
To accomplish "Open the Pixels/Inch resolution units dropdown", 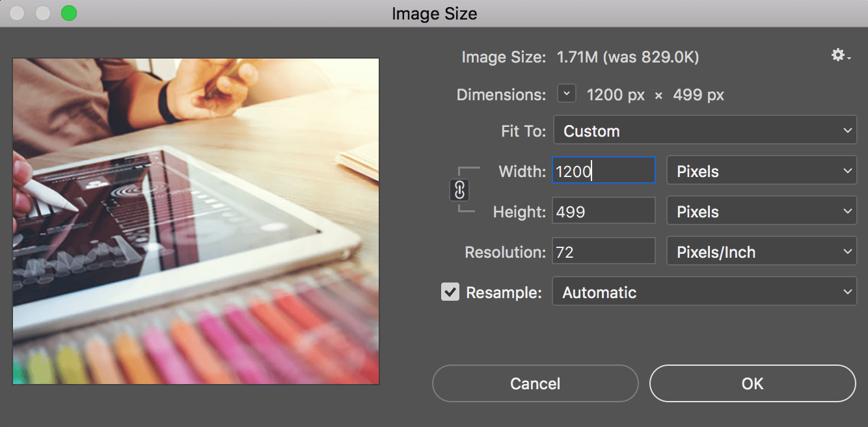I will (x=761, y=251).
